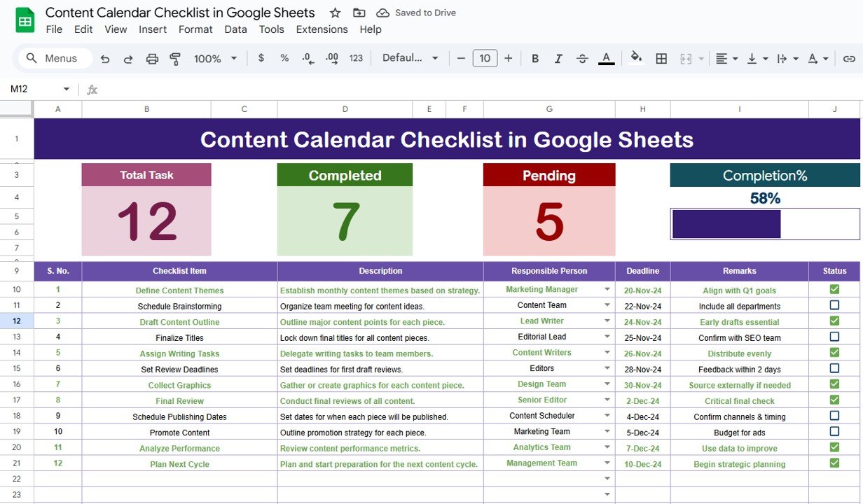This screenshot has width=863, height=504.
Task: Open the Name Box dropdown arrow
Action: [x=67, y=89]
